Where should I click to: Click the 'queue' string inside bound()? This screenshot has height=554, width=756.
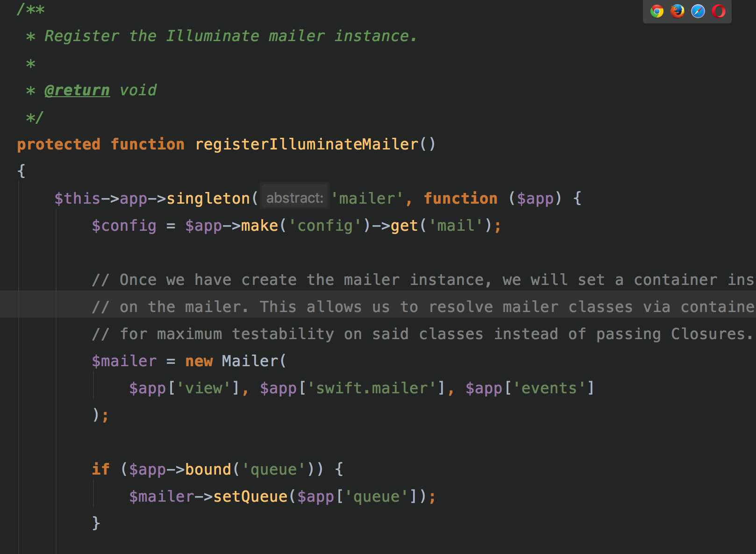point(273,469)
